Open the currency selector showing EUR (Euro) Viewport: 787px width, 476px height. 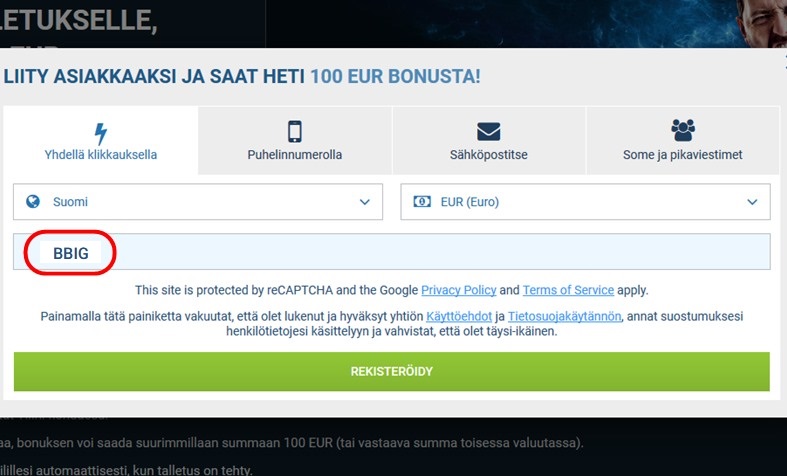pos(585,202)
